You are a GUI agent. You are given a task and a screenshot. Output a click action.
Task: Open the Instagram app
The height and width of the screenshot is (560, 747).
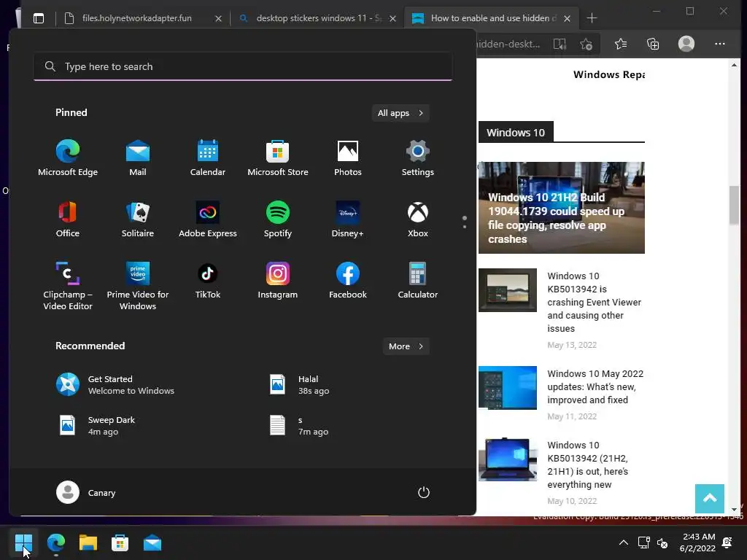[278, 281]
